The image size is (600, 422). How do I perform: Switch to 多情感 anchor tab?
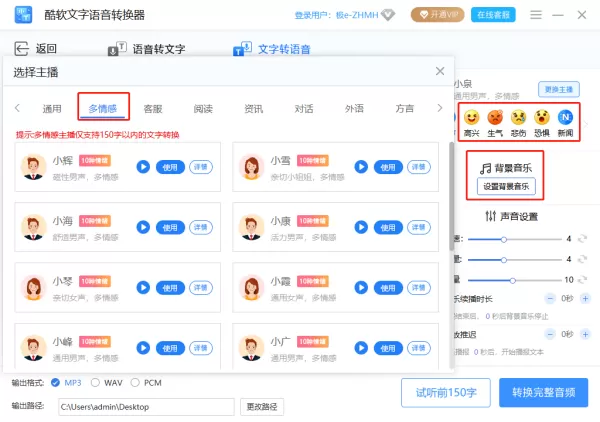pyautogui.click(x=103, y=109)
